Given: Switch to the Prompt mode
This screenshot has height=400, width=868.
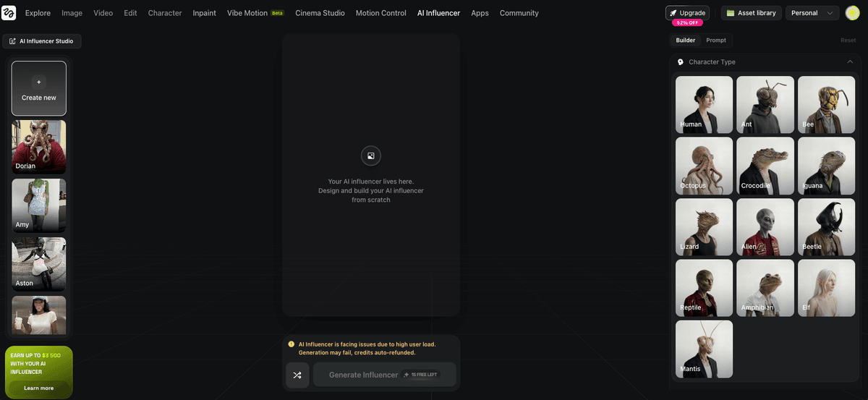Looking at the screenshot, I should (x=716, y=41).
